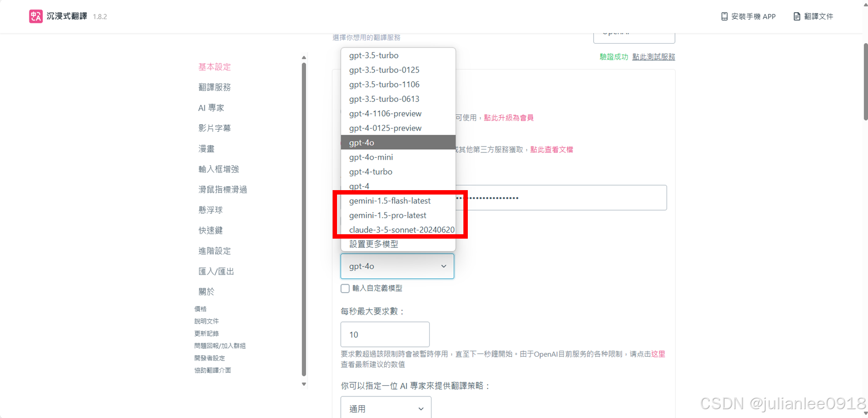This screenshot has height=418, width=868.
Task: Open the gpt-4o model dropdown
Action: click(x=397, y=266)
